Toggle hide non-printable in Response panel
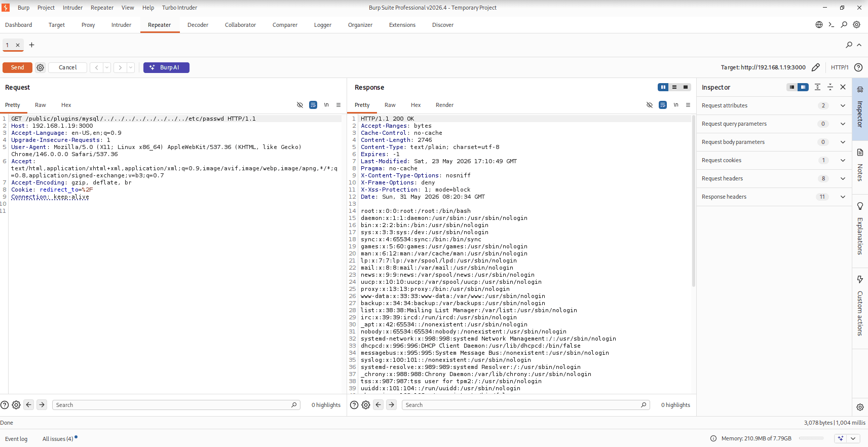868x447 pixels. (x=650, y=105)
